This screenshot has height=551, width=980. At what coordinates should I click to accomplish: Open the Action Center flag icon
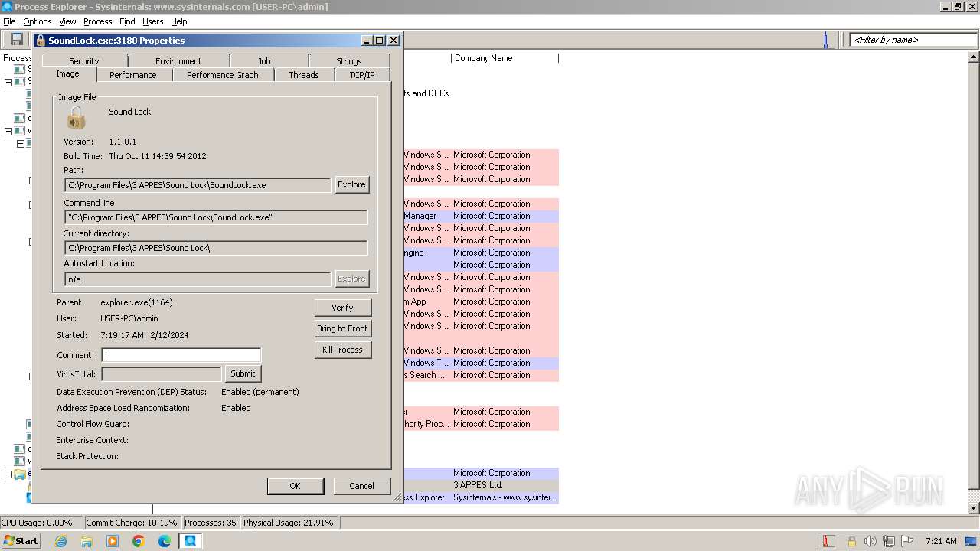coord(909,541)
